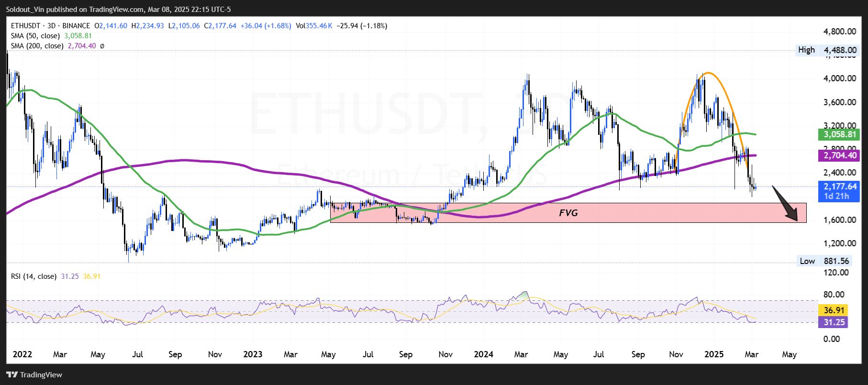This screenshot has height=385, width=868.
Task: Click the 2,400.00 price scale label
Action: tap(840, 173)
